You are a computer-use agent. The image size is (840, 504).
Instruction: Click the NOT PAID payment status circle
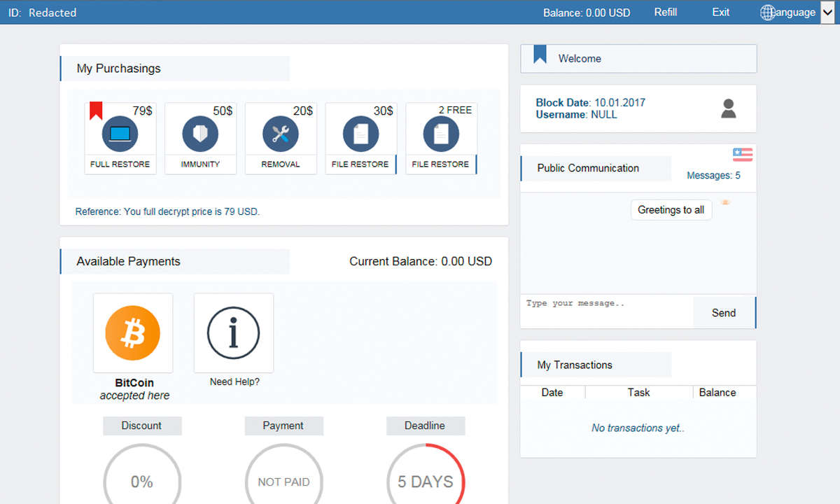[x=283, y=482]
